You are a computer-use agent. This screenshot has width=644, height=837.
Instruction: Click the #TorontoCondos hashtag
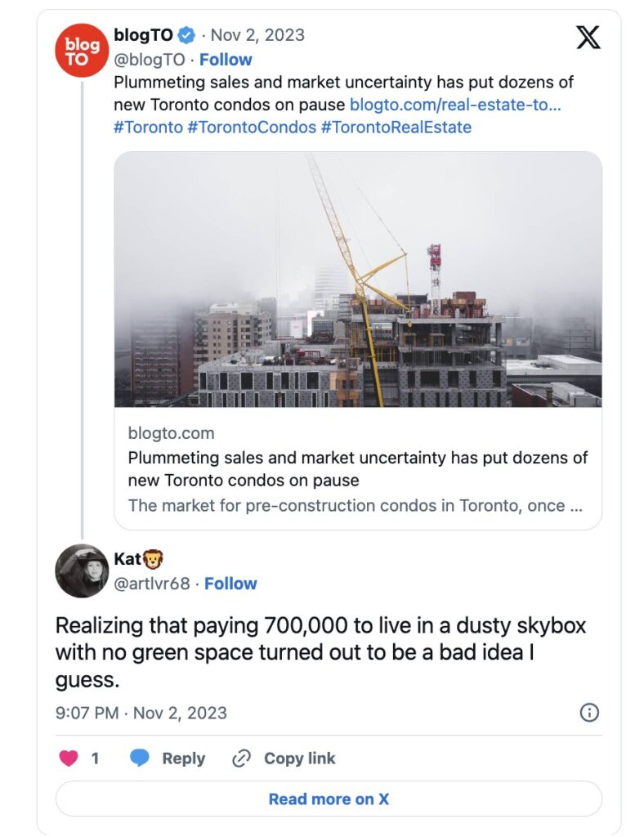pos(251,128)
